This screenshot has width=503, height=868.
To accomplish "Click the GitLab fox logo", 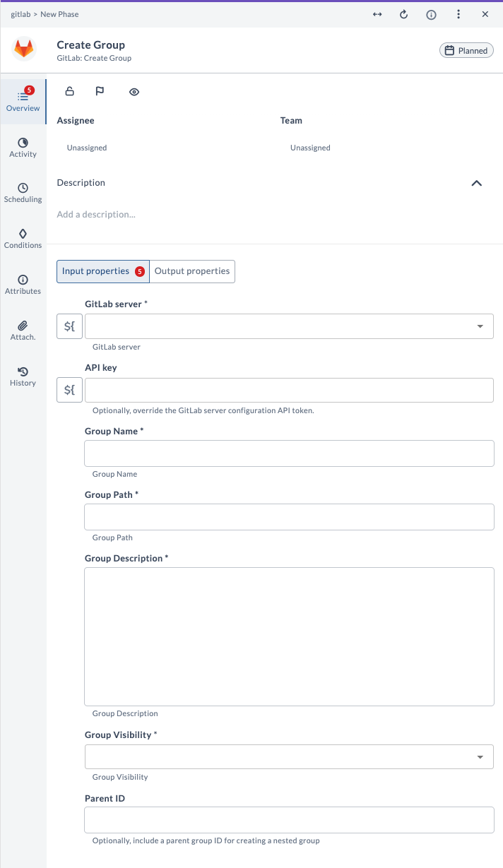I will click(25, 49).
